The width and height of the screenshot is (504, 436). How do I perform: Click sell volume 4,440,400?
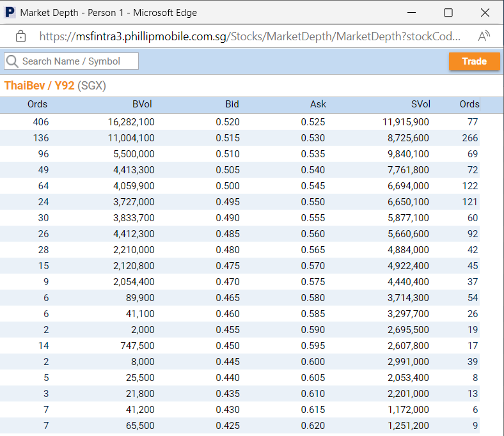408,282
